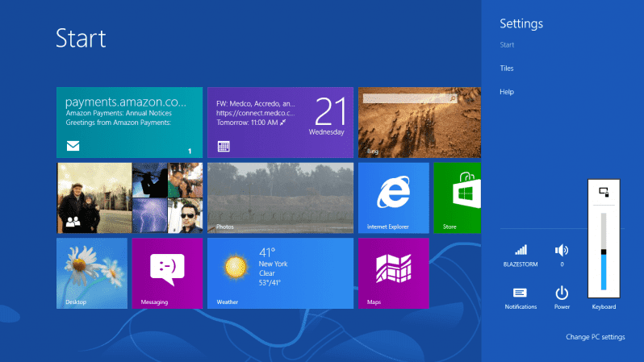Image resolution: width=644 pixels, height=362 pixels.
Task: Open the People tile with photo collage
Action: [129, 198]
